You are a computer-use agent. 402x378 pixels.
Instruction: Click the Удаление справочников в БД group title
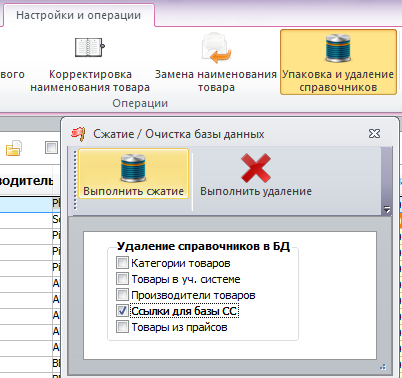pyautogui.click(x=203, y=246)
